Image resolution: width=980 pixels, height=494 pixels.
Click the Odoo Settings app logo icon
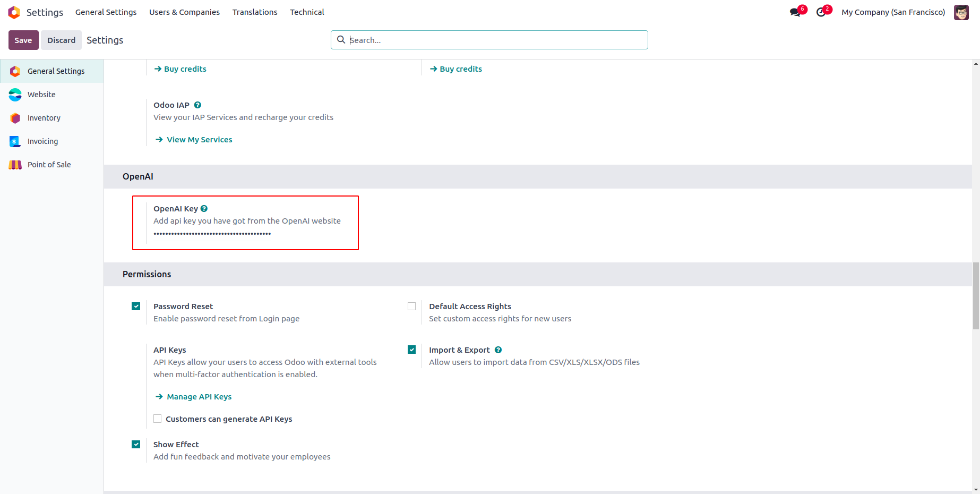click(x=14, y=12)
